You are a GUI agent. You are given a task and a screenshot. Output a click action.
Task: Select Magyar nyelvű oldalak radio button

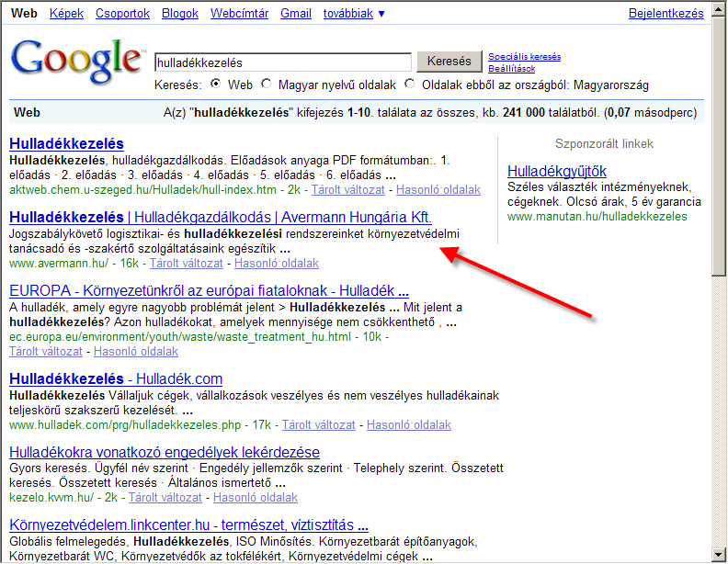point(266,84)
